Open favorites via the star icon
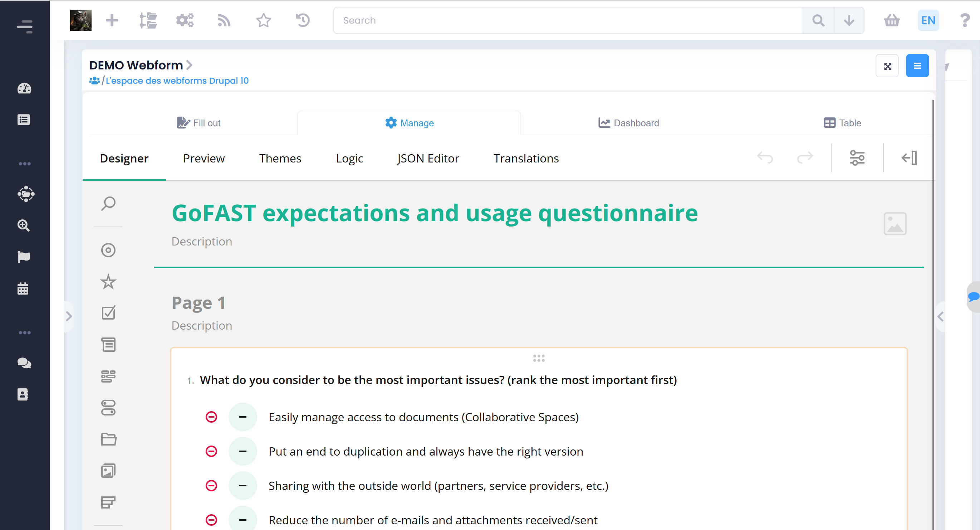The width and height of the screenshot is (980, 530). tap(263, 20)
